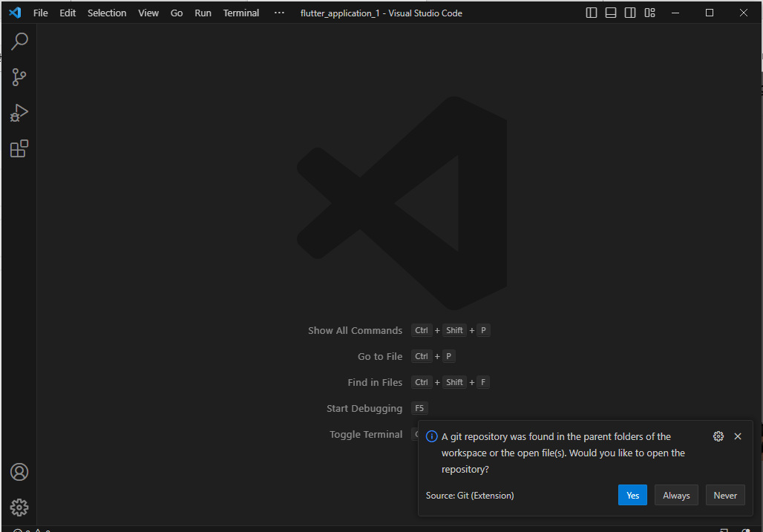
Task: Open the Extensions view
Action: [19, 148]
